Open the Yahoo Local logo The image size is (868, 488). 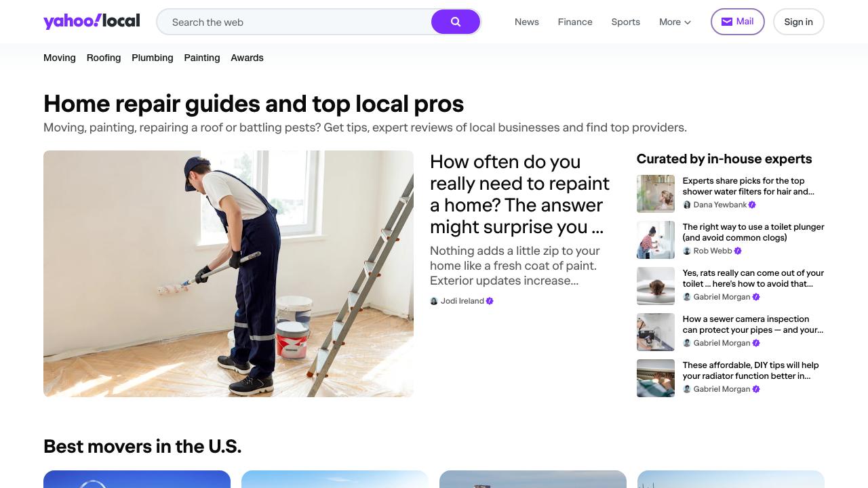click(x=92, y=21)
